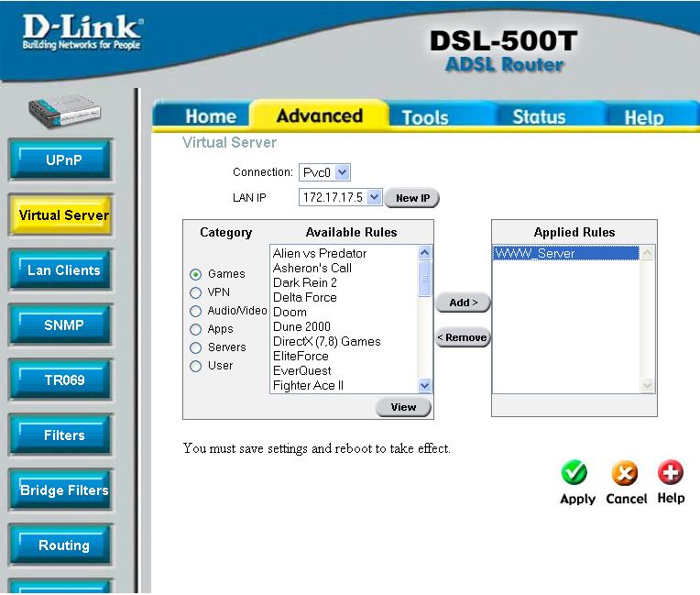Click down arrow of Available Rules list
This screenshot has height=595, width=700.
tap(424, 386)
